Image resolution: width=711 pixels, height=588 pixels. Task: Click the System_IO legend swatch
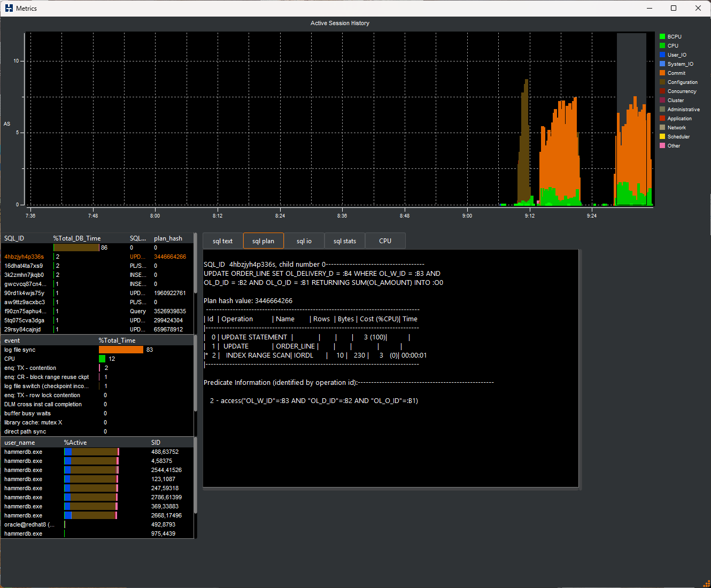(662, 64)
